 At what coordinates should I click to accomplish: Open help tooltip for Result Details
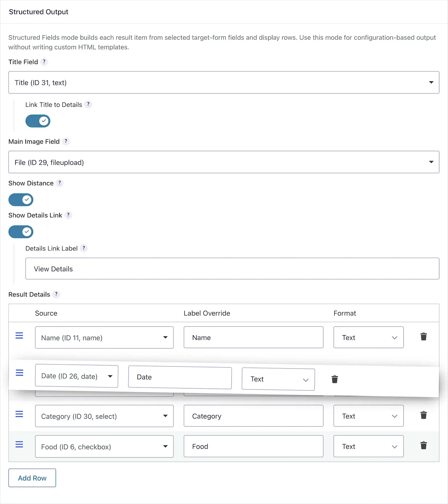click(x=56, y=294)
